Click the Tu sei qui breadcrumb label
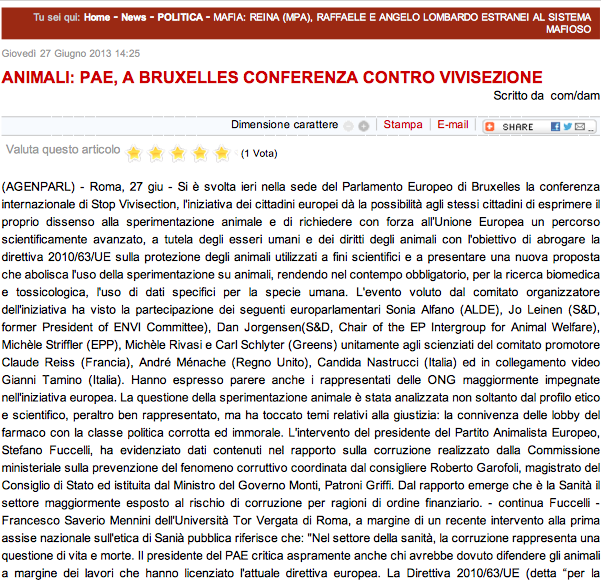This screenshot has height=580, width=601. (x=57, y=17)
